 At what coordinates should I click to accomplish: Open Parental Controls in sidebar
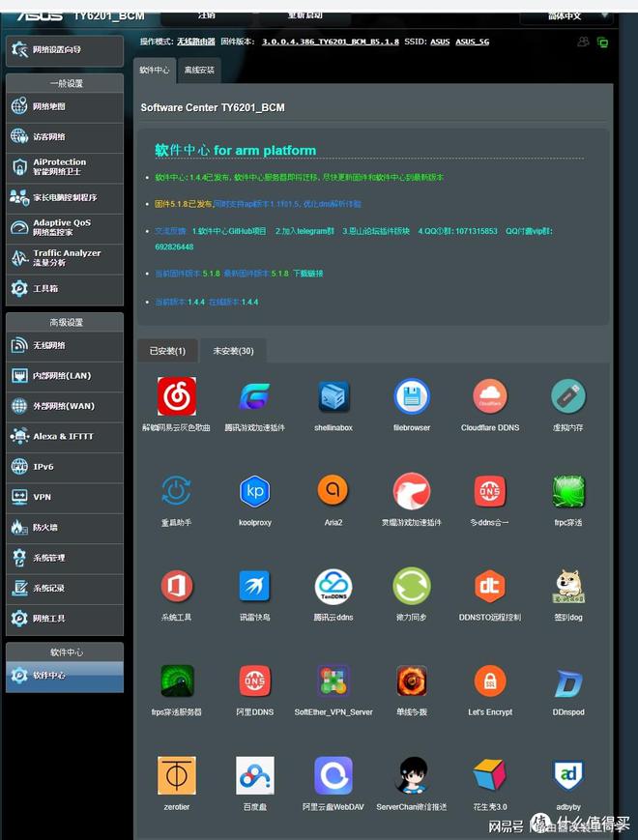tap(64, 197)
